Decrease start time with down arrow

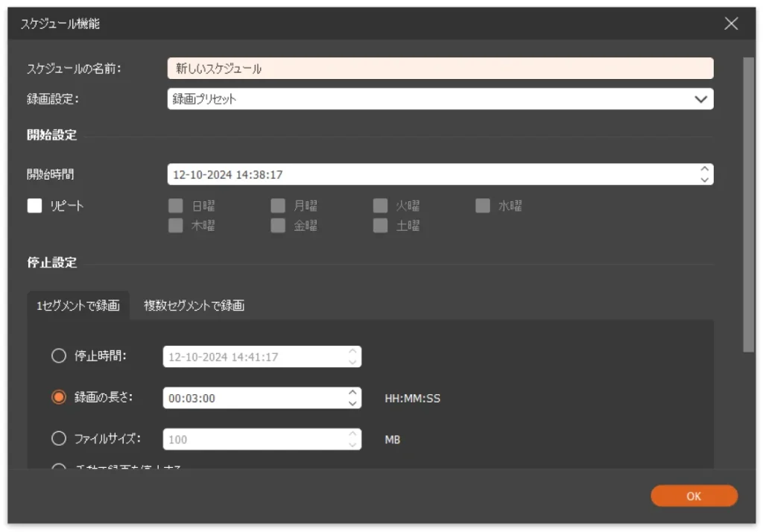point(704,180)
